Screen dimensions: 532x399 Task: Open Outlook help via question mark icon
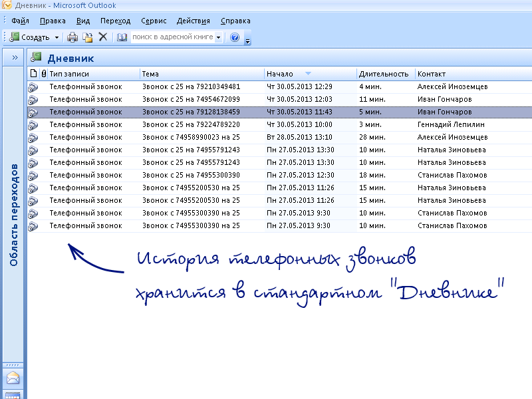(x=235, y=37)
